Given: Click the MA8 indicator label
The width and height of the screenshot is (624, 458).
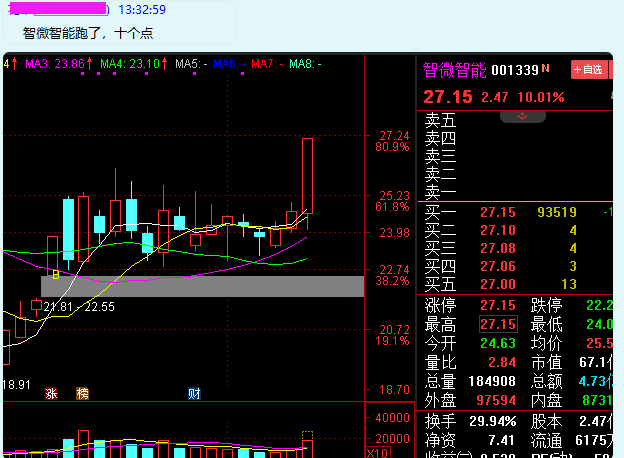Looking at the screenshot, I should coord(305,64).
